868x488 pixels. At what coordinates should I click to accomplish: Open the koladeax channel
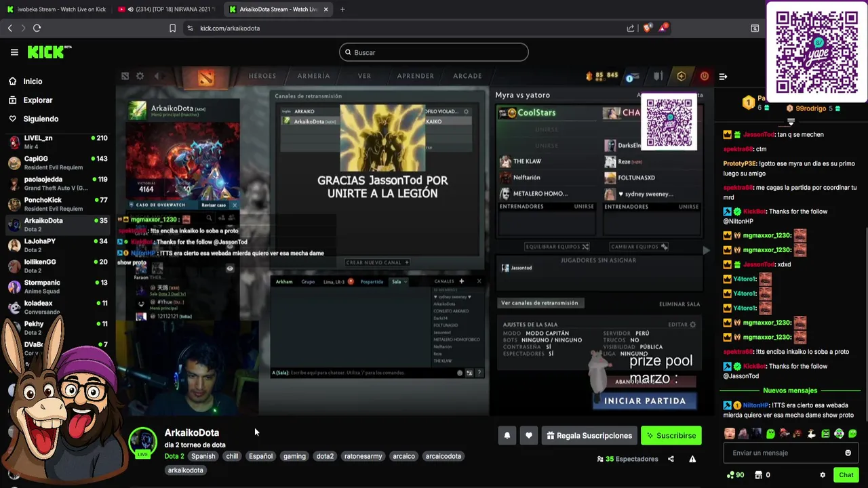point(58,307)
